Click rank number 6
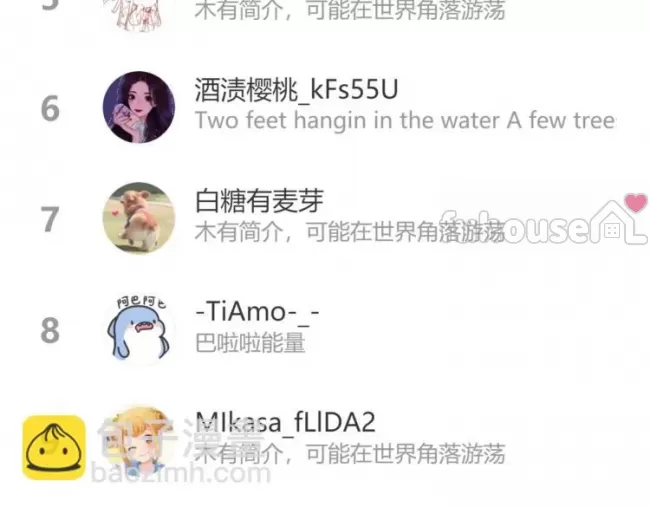 click(x=50, y=109)
